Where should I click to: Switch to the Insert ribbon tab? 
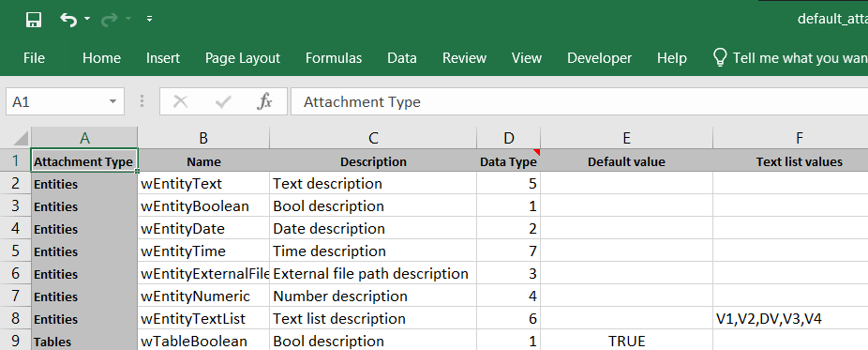[x=163, y=58]
